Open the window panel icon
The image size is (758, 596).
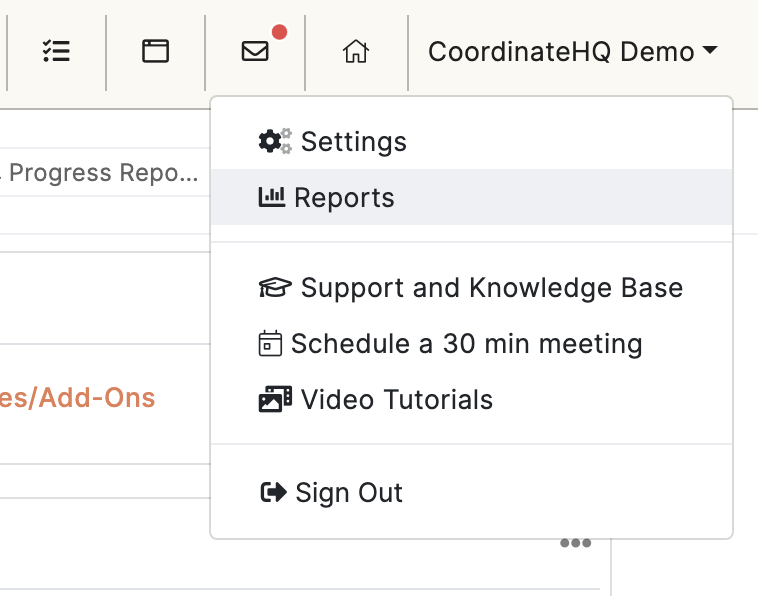(155, 51)
